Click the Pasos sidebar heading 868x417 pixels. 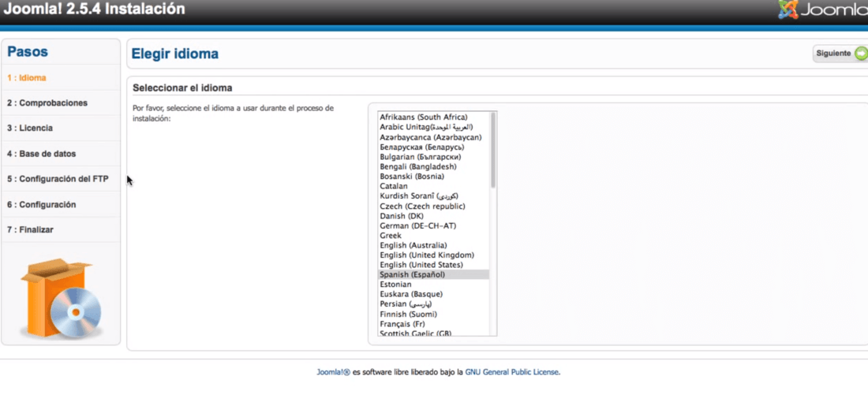(28, 52)
